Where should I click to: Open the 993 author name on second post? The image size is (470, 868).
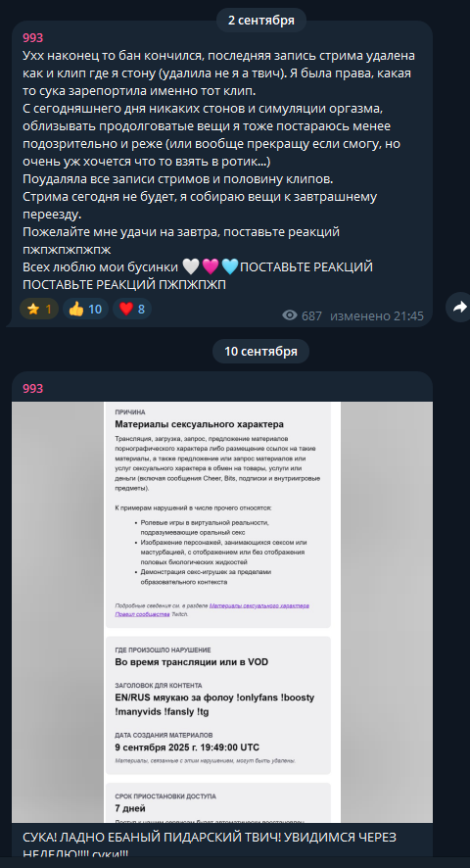(32, 388)
